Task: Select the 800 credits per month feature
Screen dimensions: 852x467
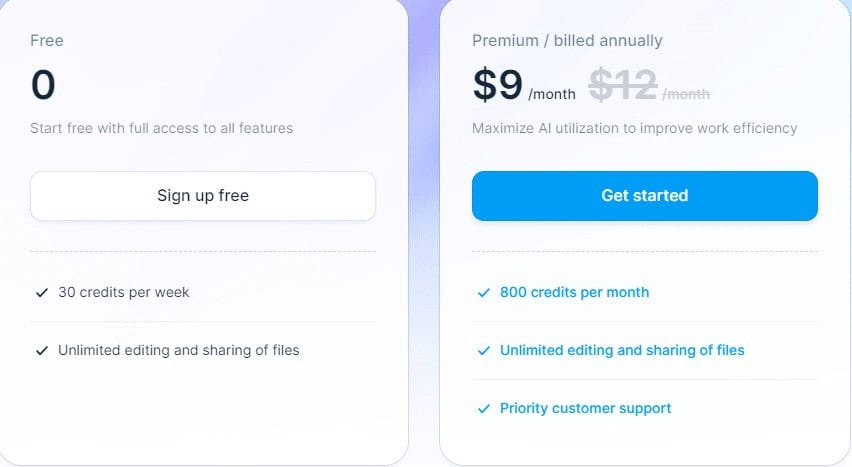Action: click(574, 292)
